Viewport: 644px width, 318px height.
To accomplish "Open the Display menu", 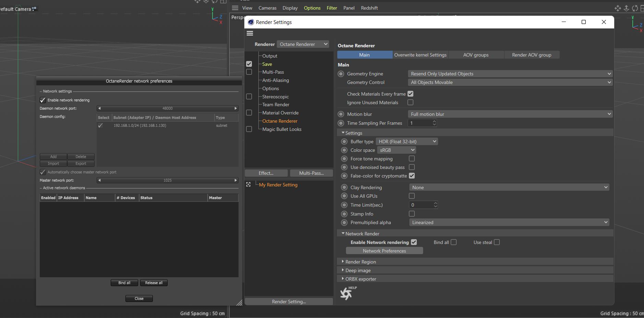I will point(290,8).
